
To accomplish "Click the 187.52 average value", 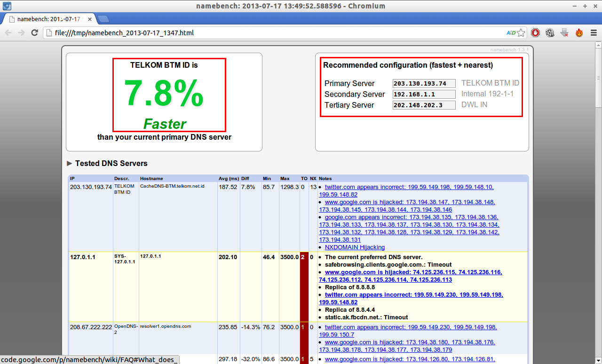I will pos(228,187).
